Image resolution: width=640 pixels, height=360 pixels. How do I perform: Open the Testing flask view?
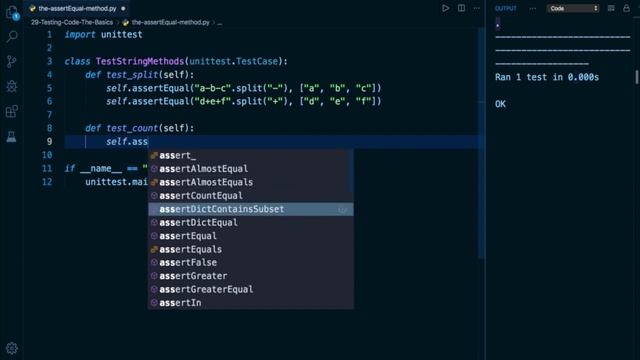12,137
